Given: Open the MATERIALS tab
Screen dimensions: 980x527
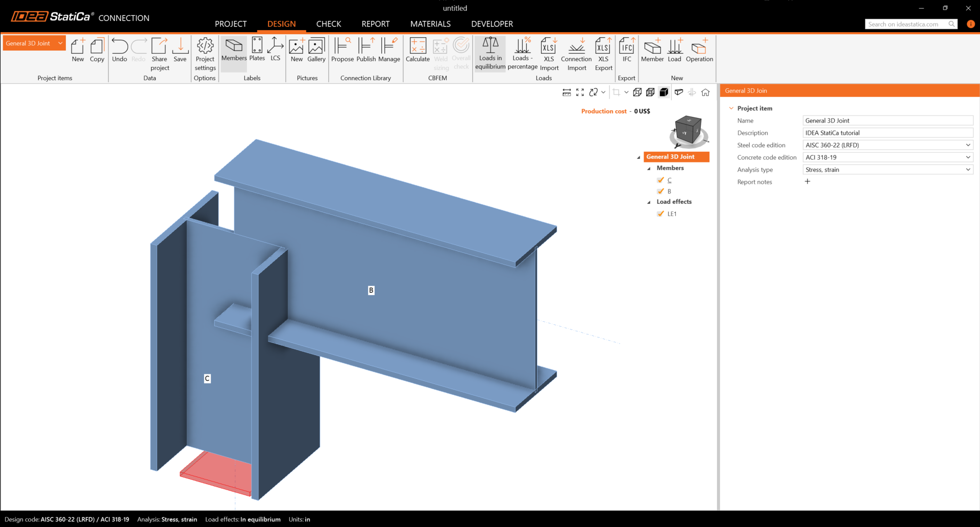Looking at the screenshot, I should (x=430, y=24).
